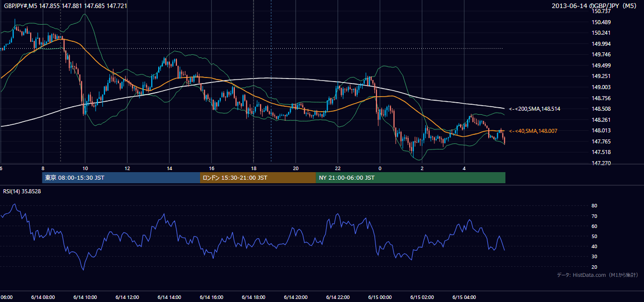This screenshot has width=644, height=302.
Task: Click RSI scale value 20
Action: (595, 267)
